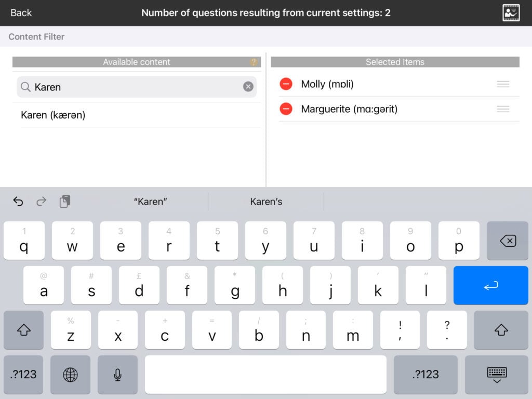Hide keyboard with the dismiss key
Viewport: 532px width, 399px height.
tap(496, 374)
